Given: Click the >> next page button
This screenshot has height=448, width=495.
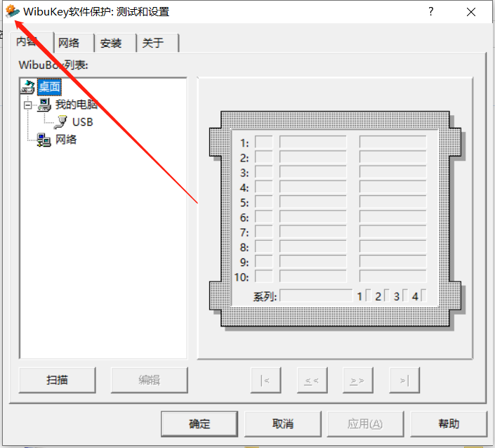Looking at the screenshot, I should pos(358,381).
